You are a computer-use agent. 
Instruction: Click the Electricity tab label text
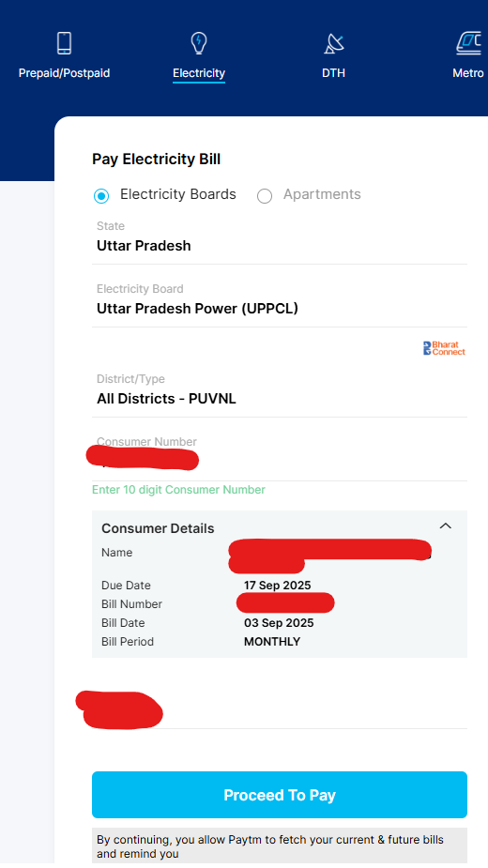pos(199,73)
